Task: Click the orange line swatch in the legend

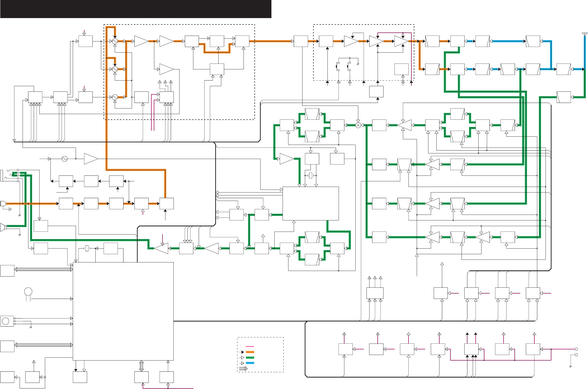Action: (x=250, y=352)
